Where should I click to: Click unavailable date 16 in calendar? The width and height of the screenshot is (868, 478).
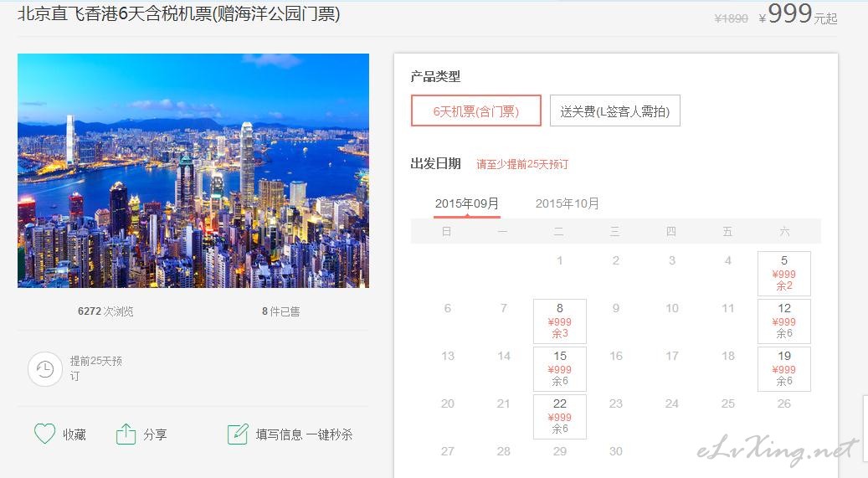pyautogui.click(x=615, y=356)
